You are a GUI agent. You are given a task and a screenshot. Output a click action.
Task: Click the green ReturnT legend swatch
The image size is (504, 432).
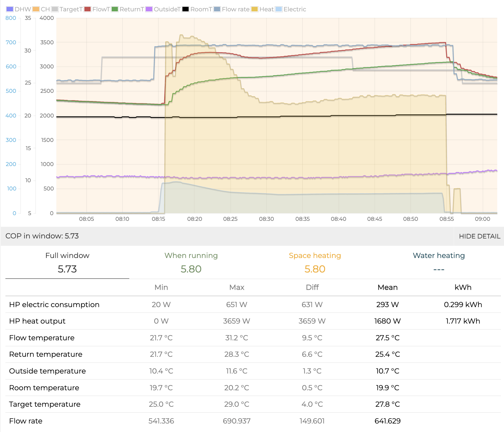(115, 9)
